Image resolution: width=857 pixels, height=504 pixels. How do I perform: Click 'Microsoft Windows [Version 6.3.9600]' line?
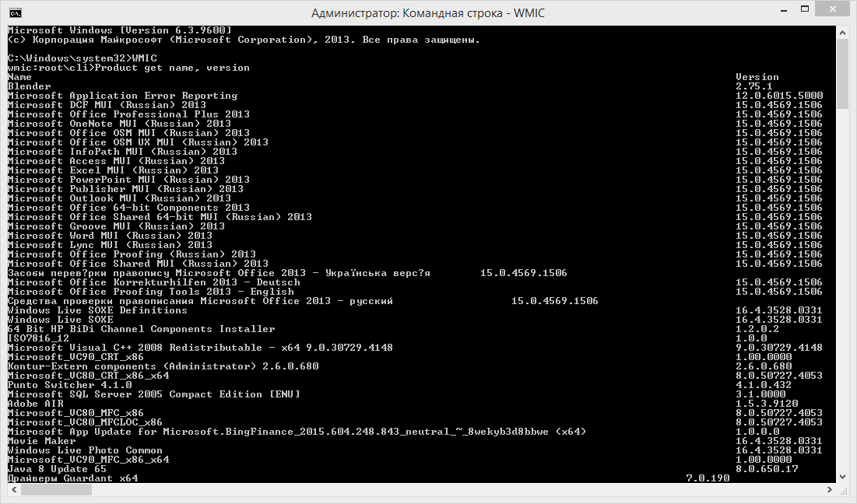tap(119, 30)
